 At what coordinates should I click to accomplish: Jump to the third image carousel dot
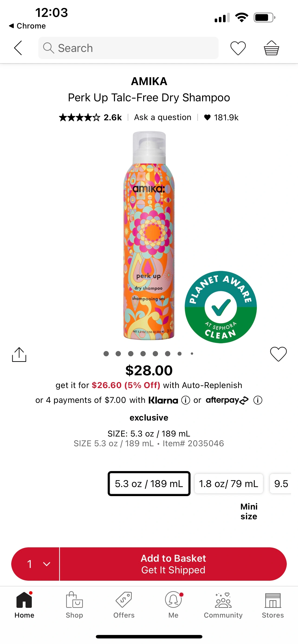click(x=131, y=354)
